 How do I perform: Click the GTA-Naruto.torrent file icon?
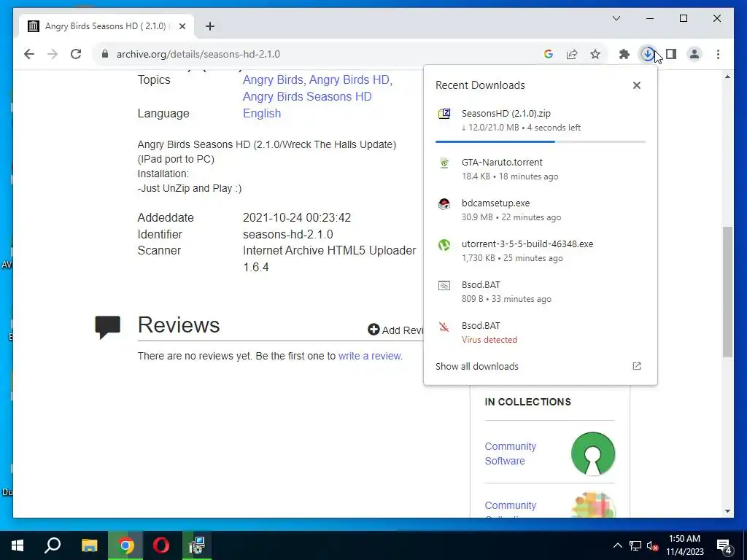click(444, 163)
